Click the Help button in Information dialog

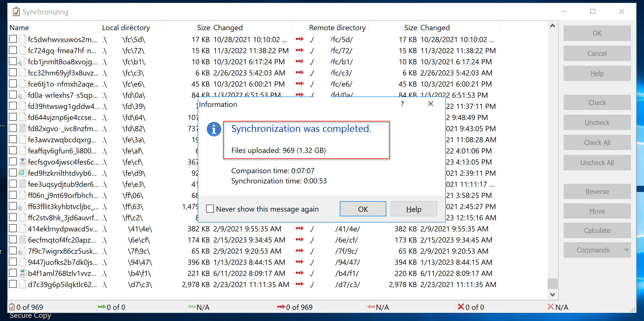(413, 209)
